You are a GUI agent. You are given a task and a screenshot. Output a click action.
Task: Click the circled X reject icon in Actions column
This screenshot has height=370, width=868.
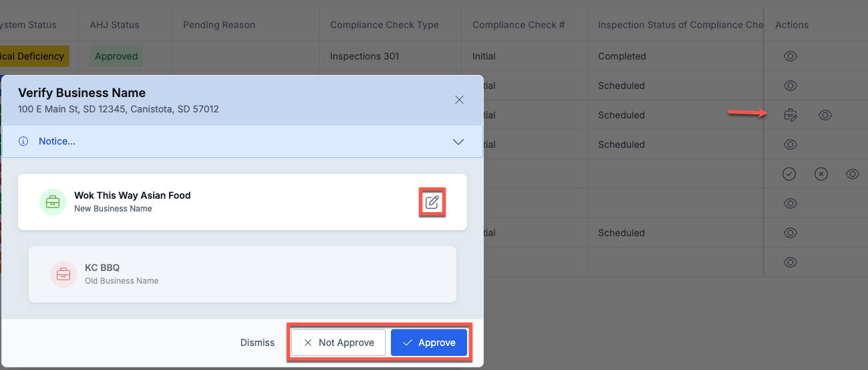click(821, 174)
